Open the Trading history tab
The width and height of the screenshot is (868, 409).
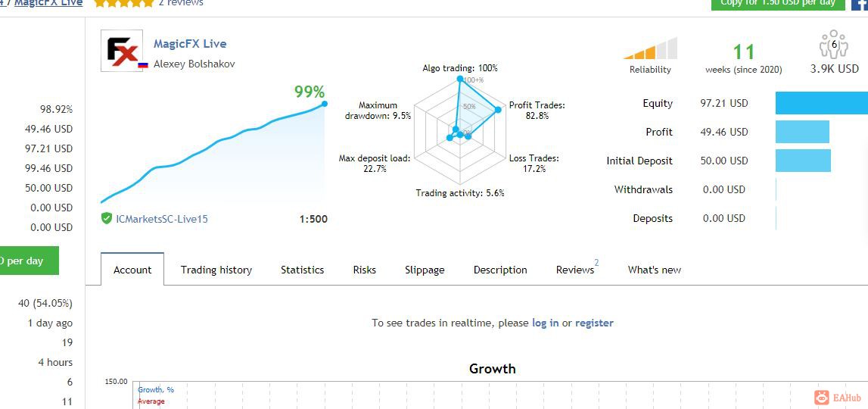click(216, 270)
